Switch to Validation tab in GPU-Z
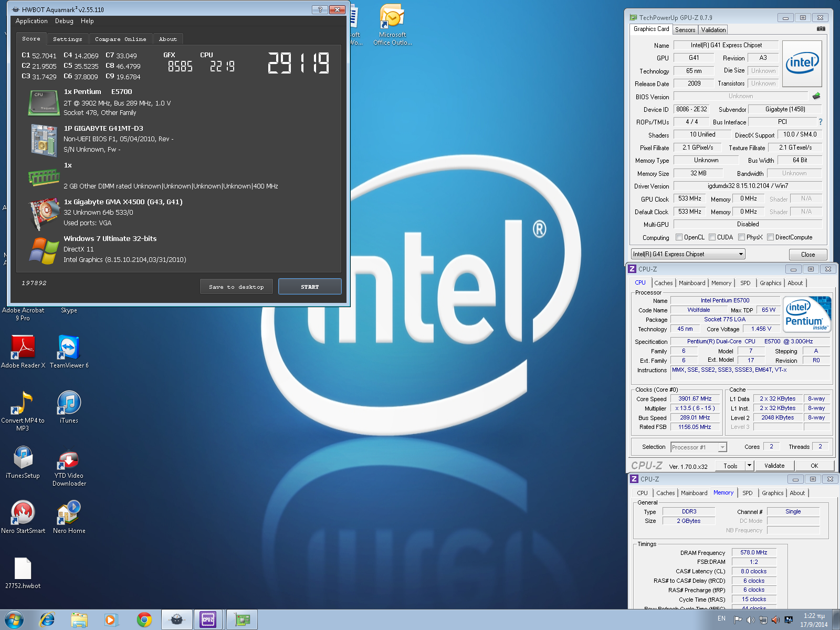The width and height of the screenshot is (840, 630). pyautogui.click(x=713, y=30)
